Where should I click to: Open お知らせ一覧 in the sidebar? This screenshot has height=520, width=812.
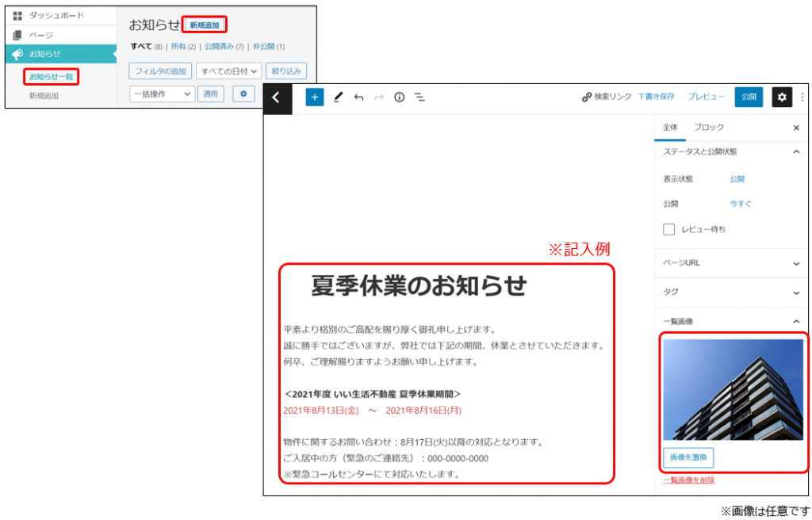[x=52, y=76]
